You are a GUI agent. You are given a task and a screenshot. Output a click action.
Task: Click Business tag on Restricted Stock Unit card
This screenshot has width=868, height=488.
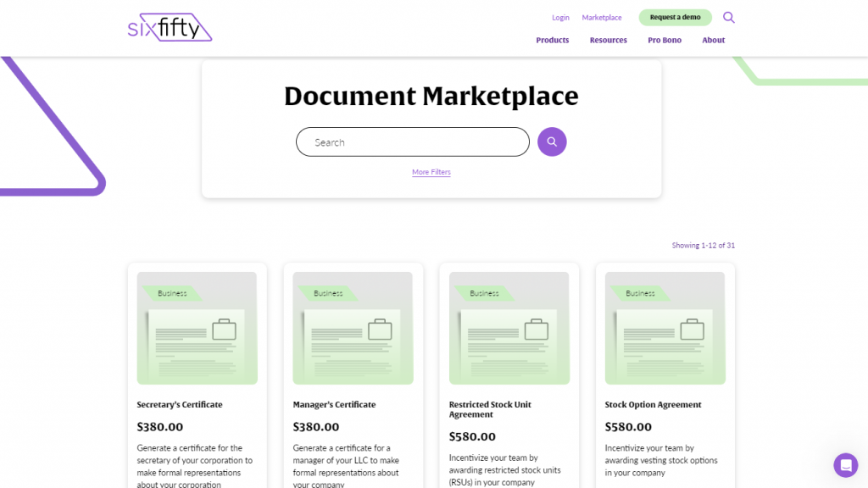[x=484, y=293]
